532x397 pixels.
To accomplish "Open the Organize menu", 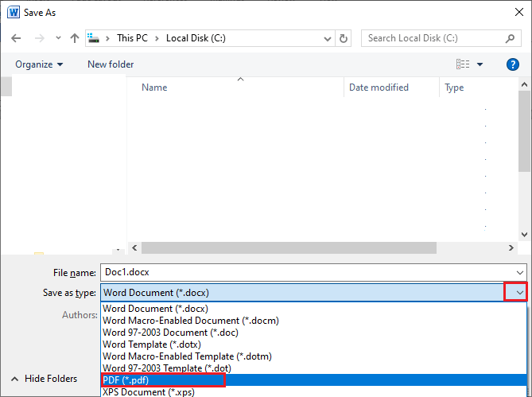I will click(39, 64).
